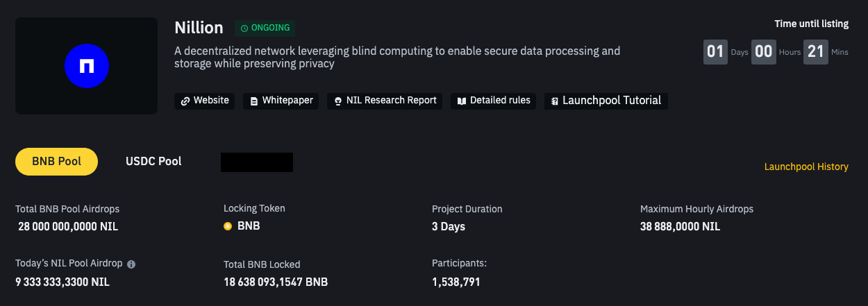Click the Hours countdown box
Viewport: 868px width, 306px height.
(764, 52)
